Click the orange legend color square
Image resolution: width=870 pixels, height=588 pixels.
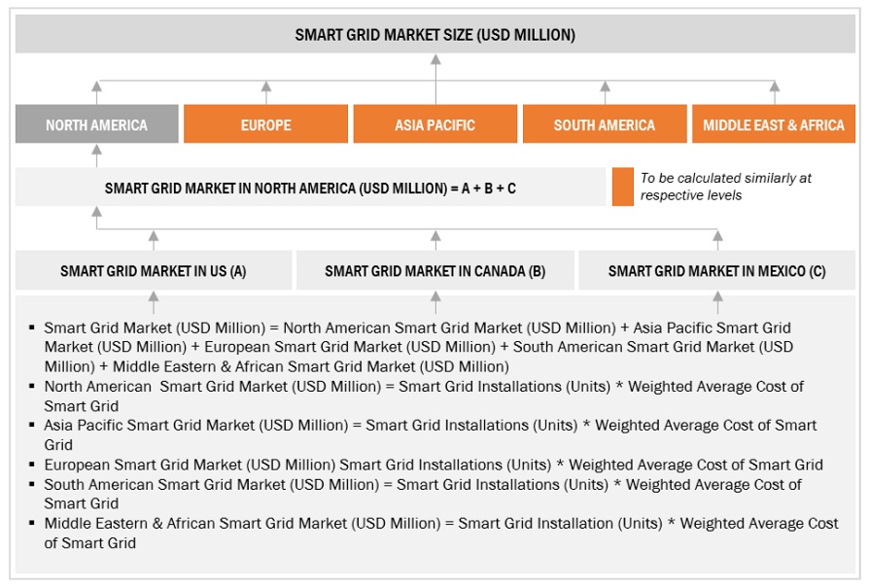click(x=622, y=187)
